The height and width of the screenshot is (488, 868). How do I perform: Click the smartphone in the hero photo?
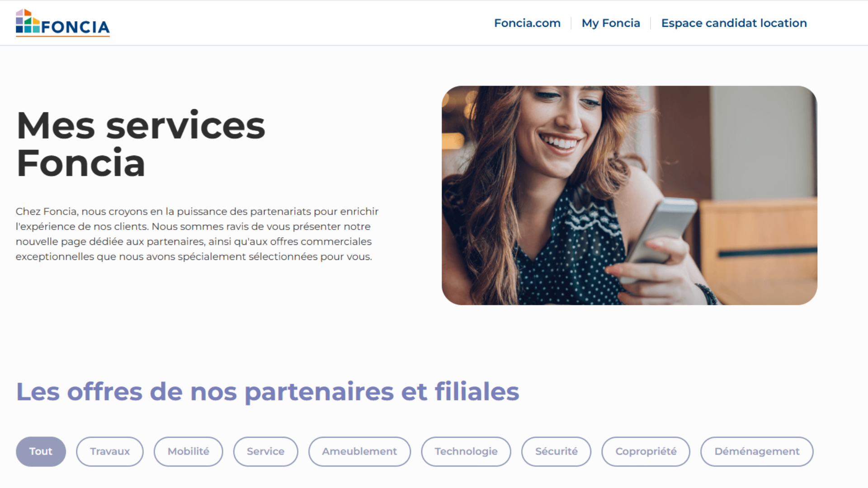[x=661, y=235]
